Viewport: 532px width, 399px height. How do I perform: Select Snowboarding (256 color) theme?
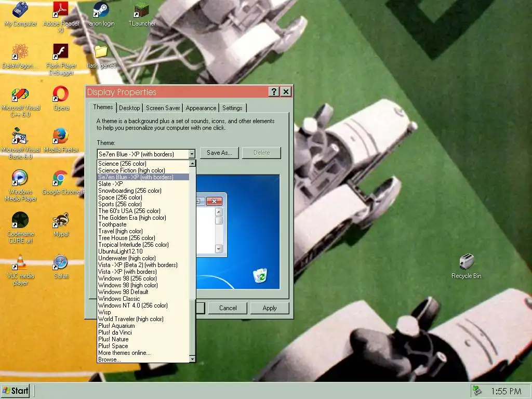(x=143, y=191)
